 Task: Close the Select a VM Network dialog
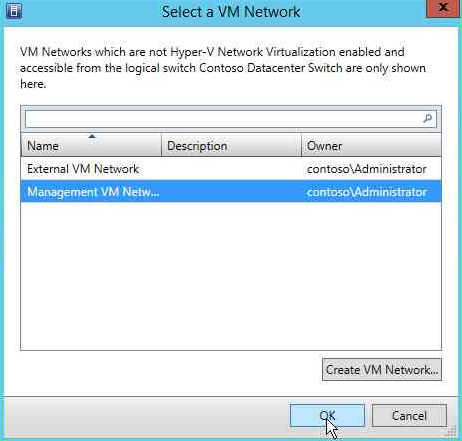tap(443, 8)
